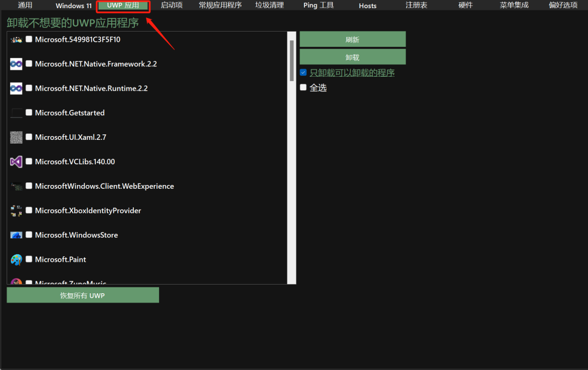The height and width of the screenshot is (370, 588).
Task: Select the 菜单集成 tab
Action: [x=514, y=5]
